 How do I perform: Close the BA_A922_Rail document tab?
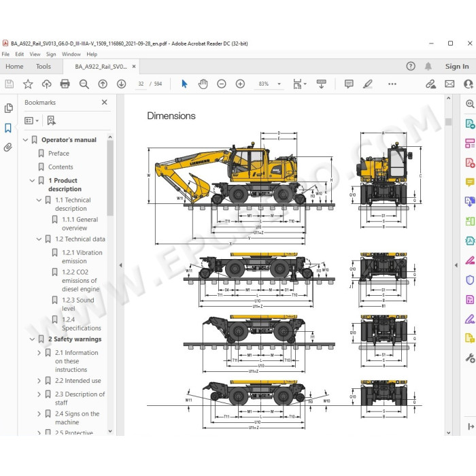(x=134, y=66)
